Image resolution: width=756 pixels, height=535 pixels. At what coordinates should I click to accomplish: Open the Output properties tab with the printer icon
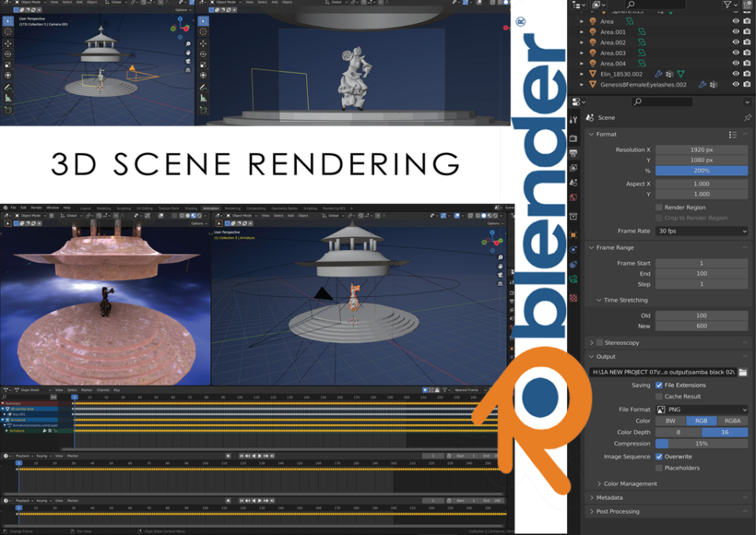(x=573, y=153)
